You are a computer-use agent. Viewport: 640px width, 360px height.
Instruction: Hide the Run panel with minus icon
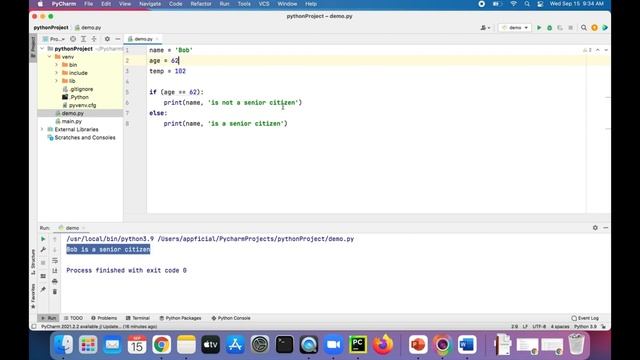[606, 228]
